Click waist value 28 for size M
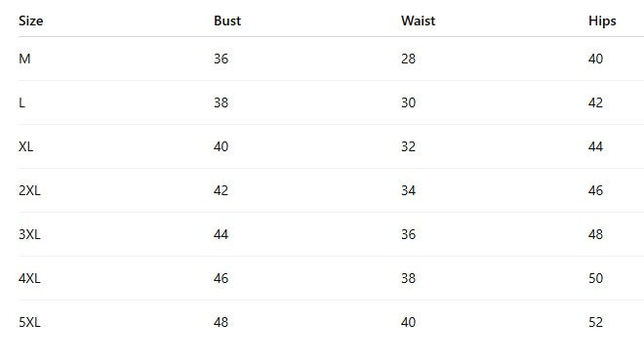 click(408, 59)
